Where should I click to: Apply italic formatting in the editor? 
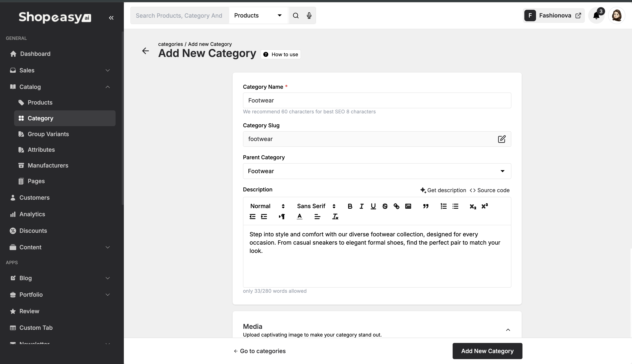coord(361,206)
